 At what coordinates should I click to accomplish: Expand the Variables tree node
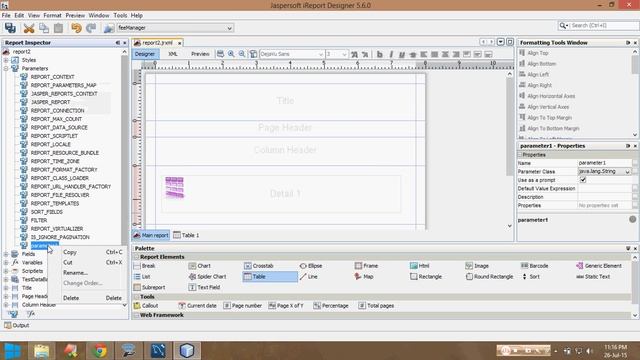6,262
